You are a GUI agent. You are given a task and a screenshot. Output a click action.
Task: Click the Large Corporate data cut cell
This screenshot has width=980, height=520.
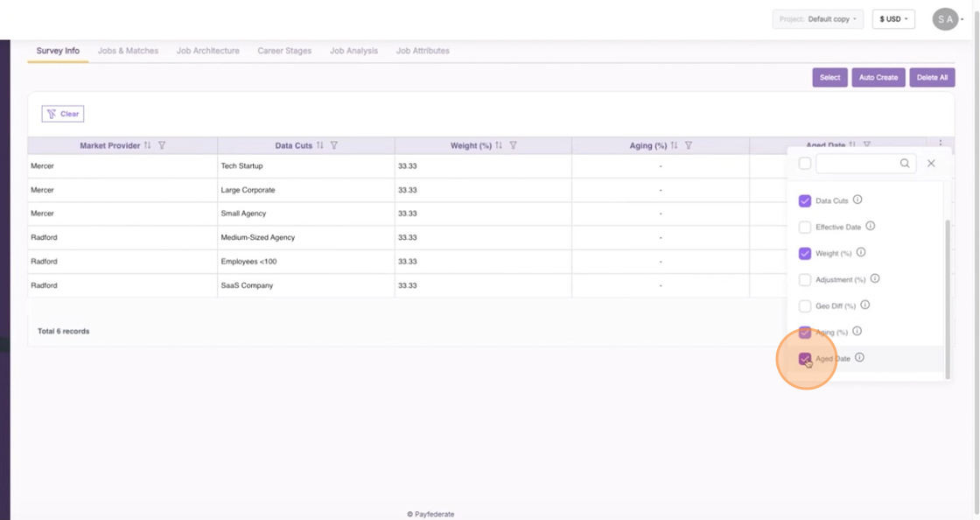click(x=305, y=190)
